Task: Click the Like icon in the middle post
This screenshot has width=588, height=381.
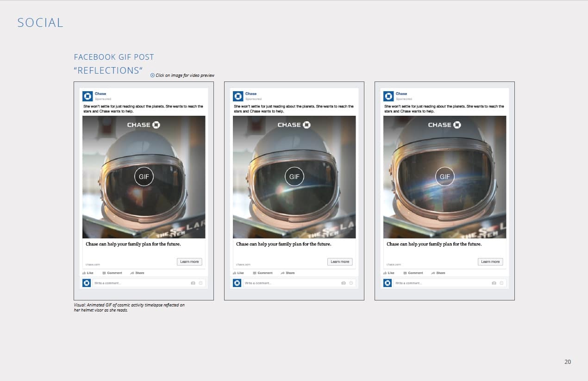Action: click(x=235, y=273)
